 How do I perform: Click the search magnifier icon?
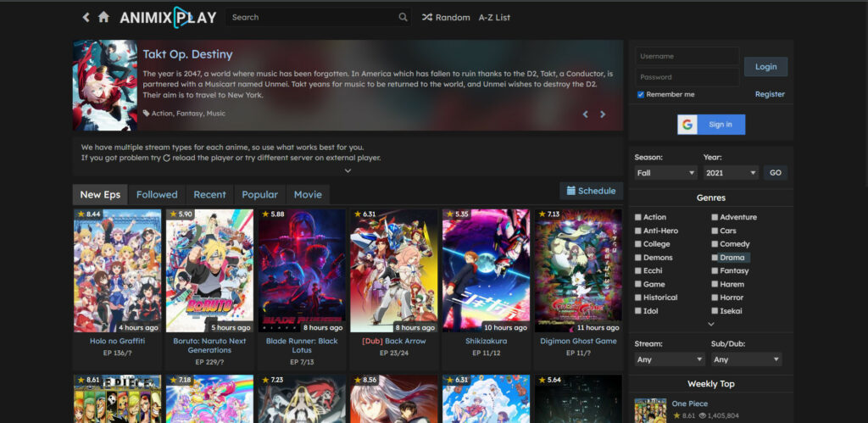click(403, 17)
